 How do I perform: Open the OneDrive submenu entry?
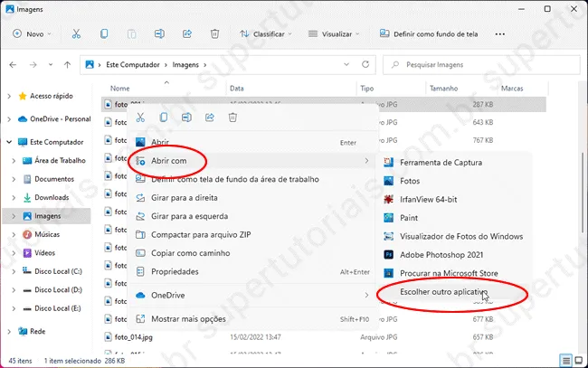pyautogui.click(x=252, y=296)
